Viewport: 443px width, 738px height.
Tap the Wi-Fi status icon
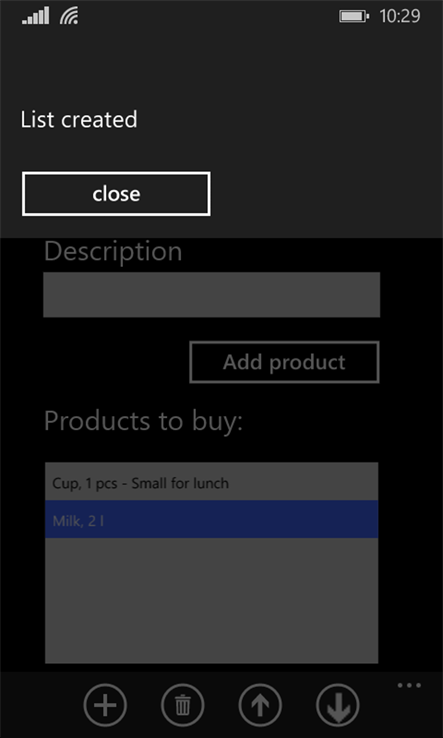pyautogui.click(x=69, y=16)
